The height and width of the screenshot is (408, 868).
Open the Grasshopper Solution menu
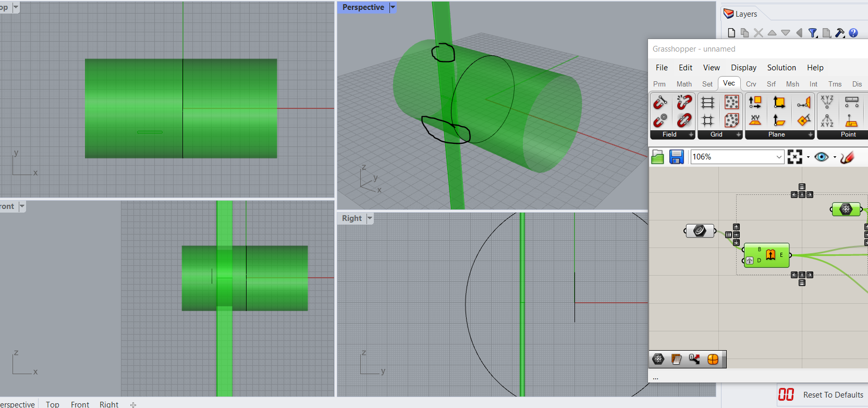[x=781, y=68]
